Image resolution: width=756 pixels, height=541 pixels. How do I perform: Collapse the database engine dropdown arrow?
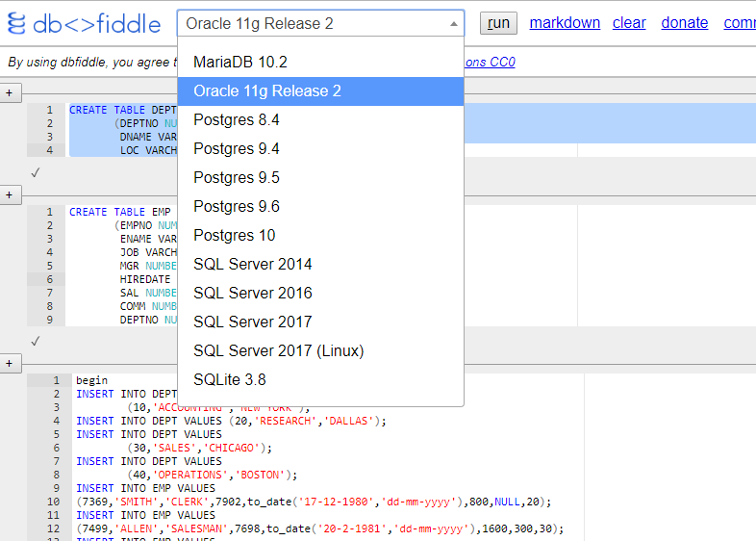[453, 24]
